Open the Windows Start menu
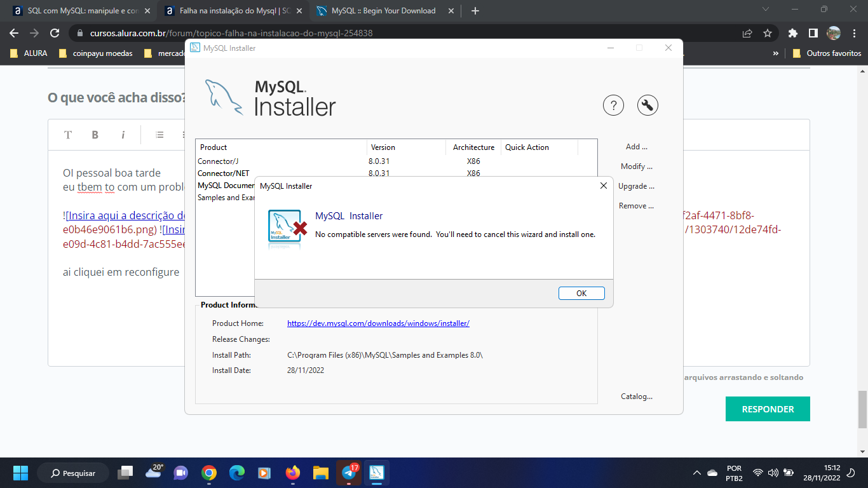This screenshot has height=488, width=868. (21, 473)
